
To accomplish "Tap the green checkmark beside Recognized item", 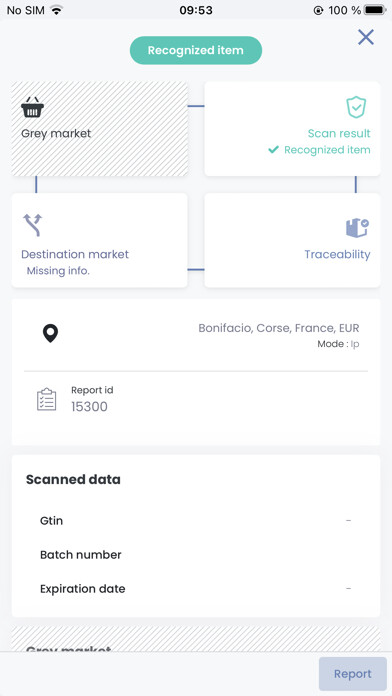I will (x=273, y=150).
